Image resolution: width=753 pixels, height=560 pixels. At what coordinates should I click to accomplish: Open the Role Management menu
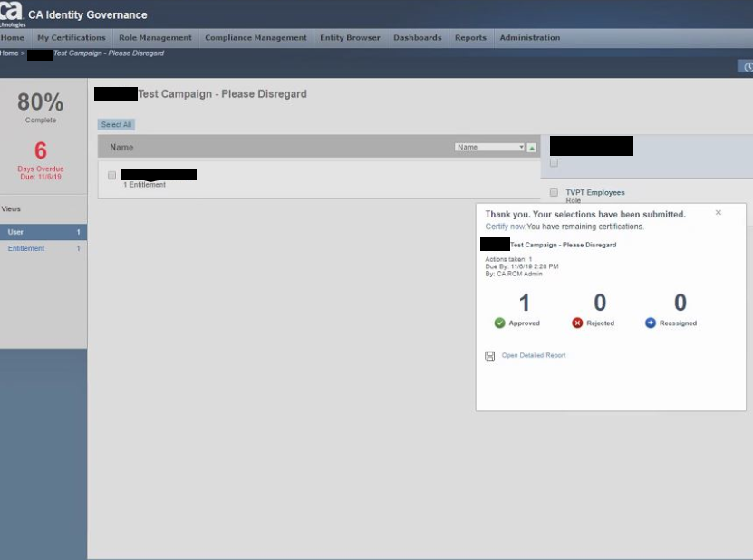[155, 38]
